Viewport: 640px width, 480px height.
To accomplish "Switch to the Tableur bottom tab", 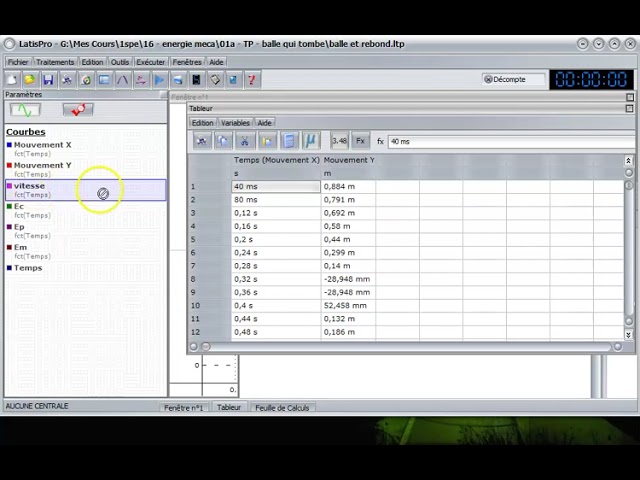I will (229, 408).
